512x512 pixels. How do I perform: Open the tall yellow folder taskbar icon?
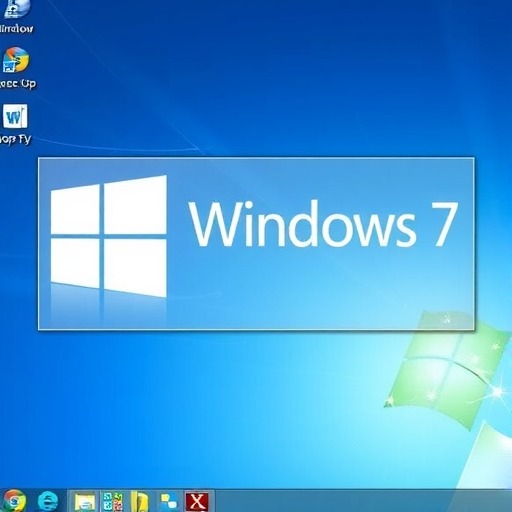pos(140,501)
